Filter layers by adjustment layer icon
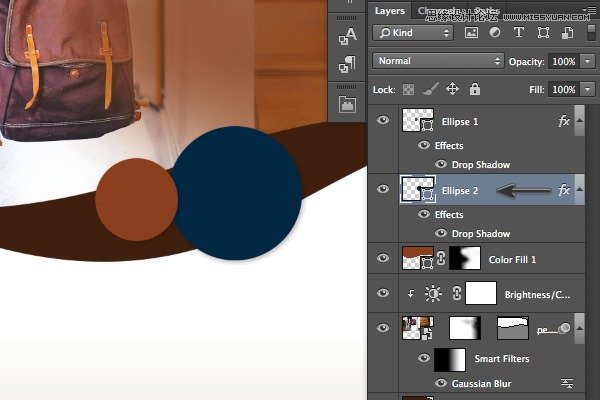The width and height of the screenshot is (600, 400). pos(497,33)
